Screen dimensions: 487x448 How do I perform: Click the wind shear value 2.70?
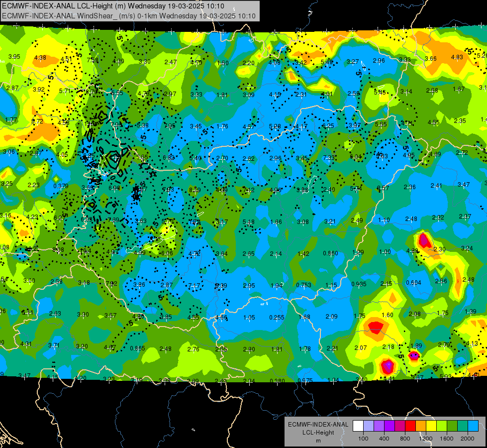(222, 158)
